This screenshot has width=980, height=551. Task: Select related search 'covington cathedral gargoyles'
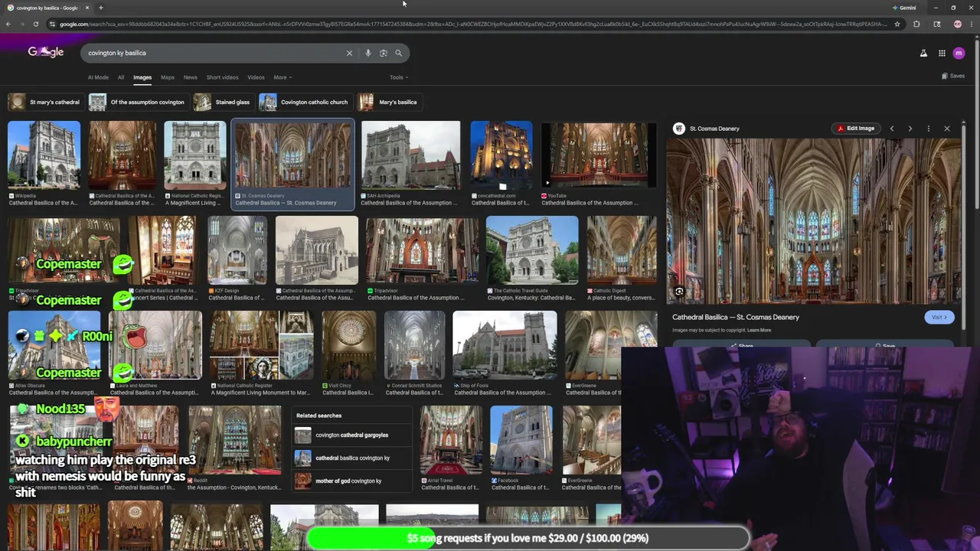353,435
